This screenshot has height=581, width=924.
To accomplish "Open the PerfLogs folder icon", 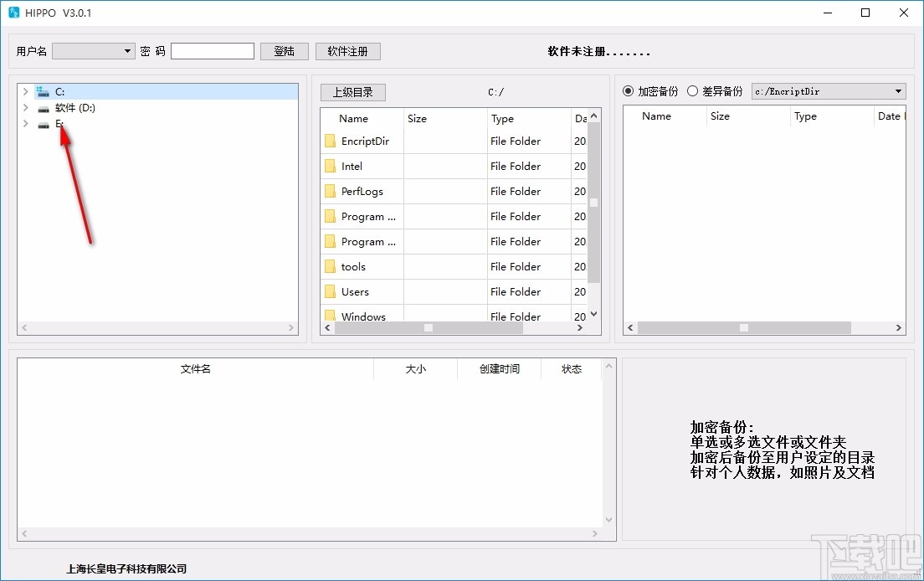I will click(x=330, y=191).
